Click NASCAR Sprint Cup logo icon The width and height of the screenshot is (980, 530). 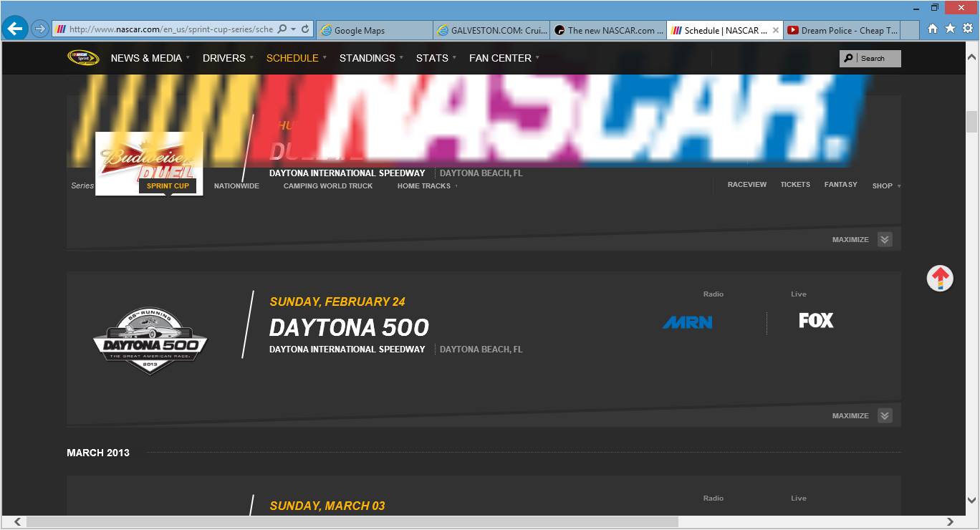coord(83,57)
